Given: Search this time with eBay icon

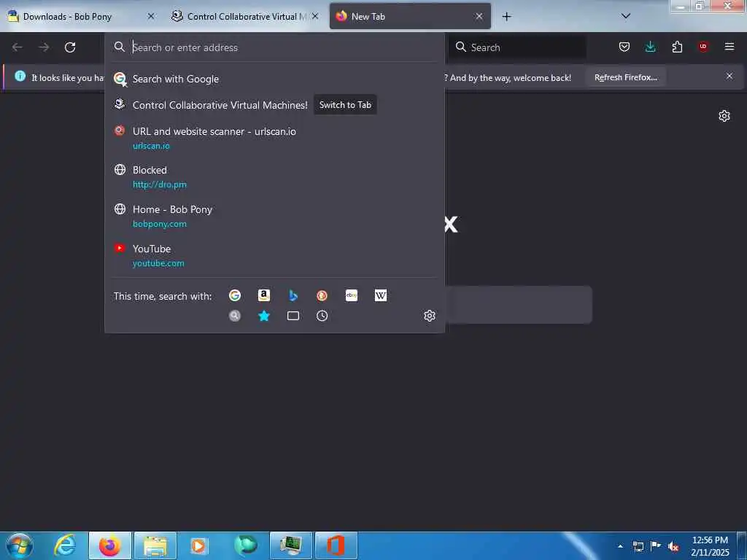Looking at the screenshot, I should click(x=352, y=295).
